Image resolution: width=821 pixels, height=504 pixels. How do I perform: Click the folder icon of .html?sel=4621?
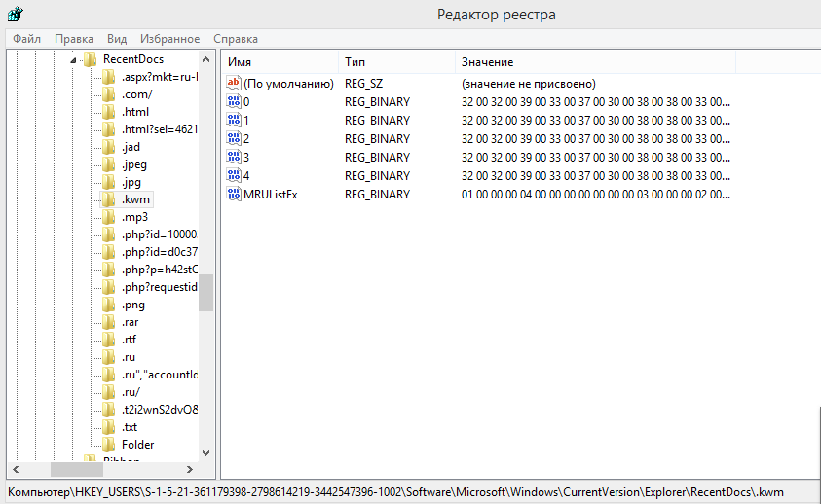[x=108, y=129]
